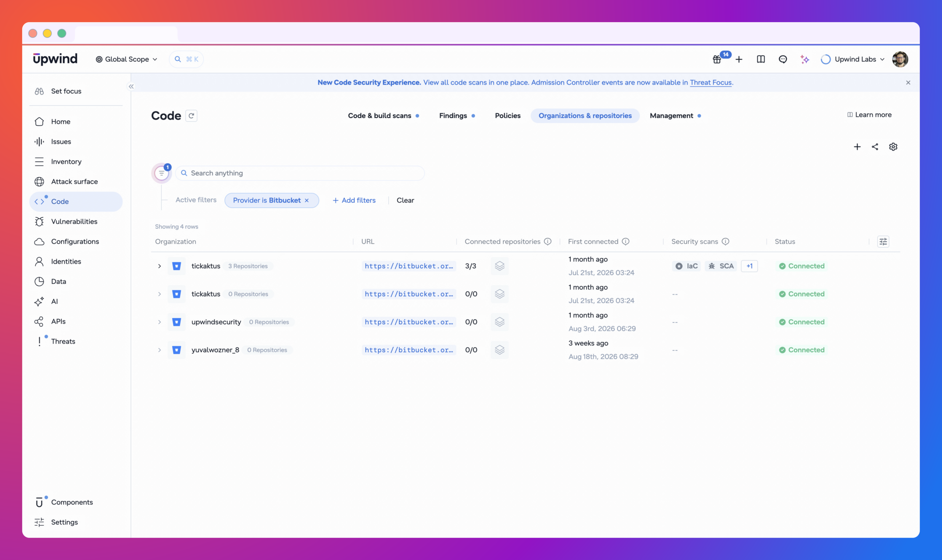
Task: Click info icon next to First connected
Action: tap(626, 241)
